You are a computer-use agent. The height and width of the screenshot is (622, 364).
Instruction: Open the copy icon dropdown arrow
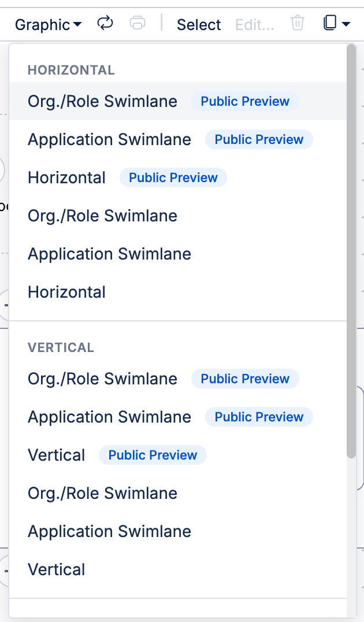coord(346,24)
